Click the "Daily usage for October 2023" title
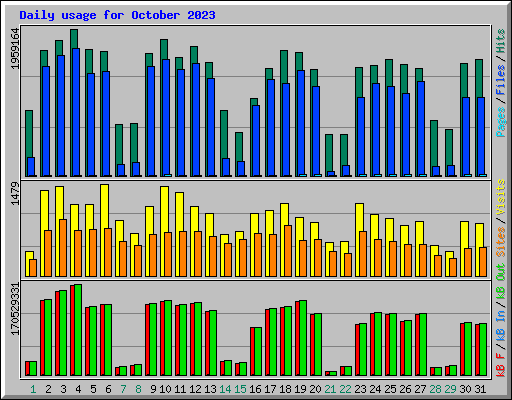 point(117,15)
